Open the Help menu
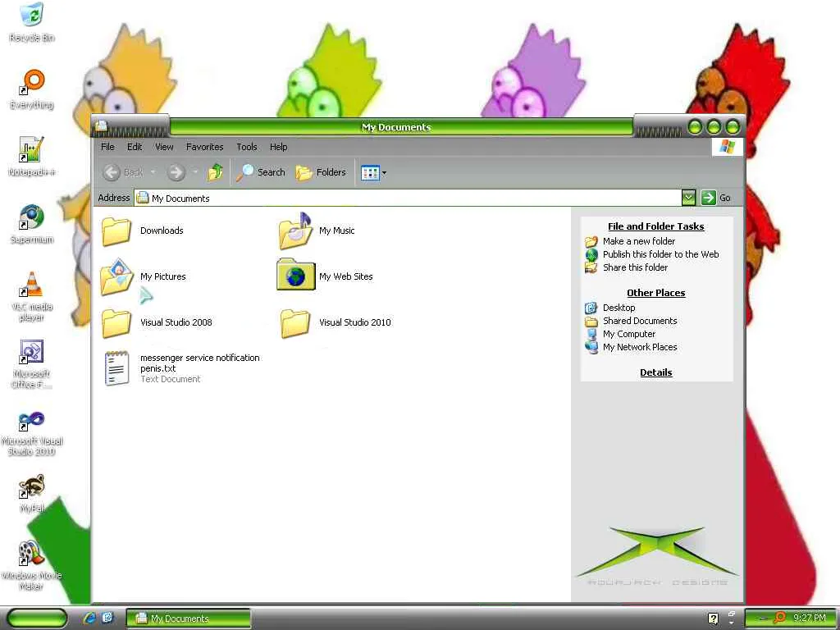The image size is (840, 630). (x=278, y=147)
